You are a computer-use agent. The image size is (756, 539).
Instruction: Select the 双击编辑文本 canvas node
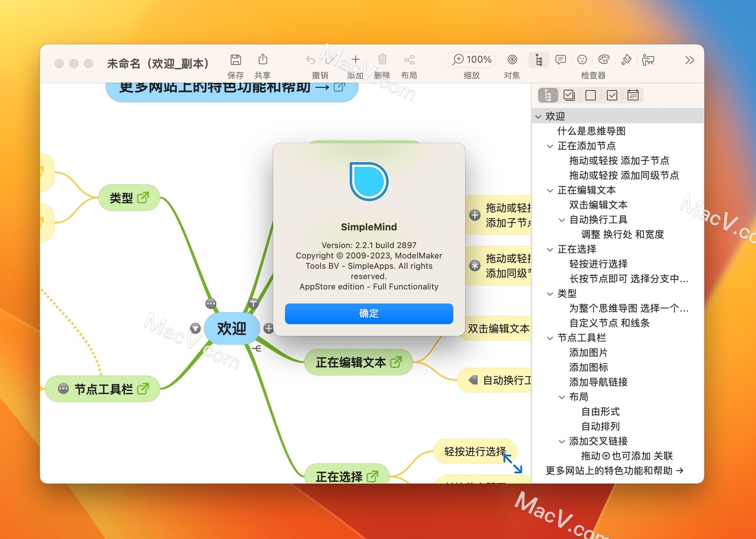click(498, 329)
